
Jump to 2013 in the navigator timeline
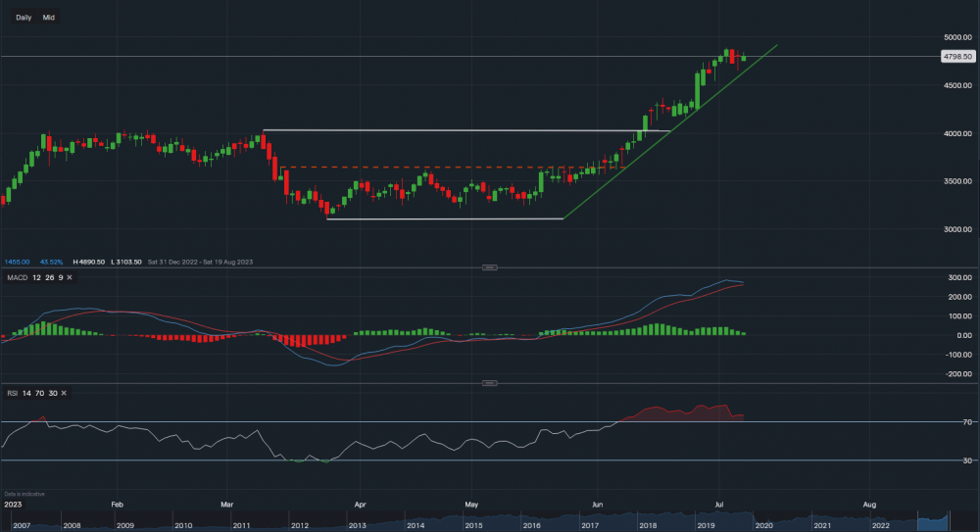click(356, 526)
